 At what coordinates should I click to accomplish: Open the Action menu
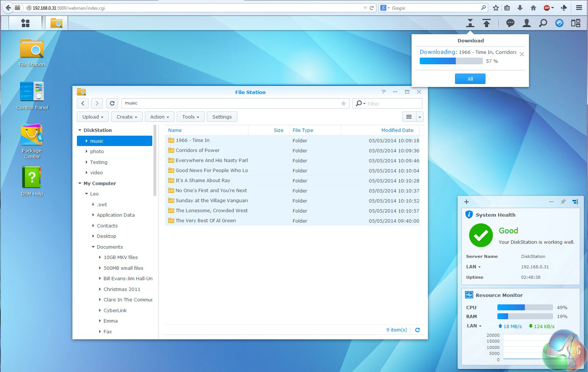coord(159,117)
